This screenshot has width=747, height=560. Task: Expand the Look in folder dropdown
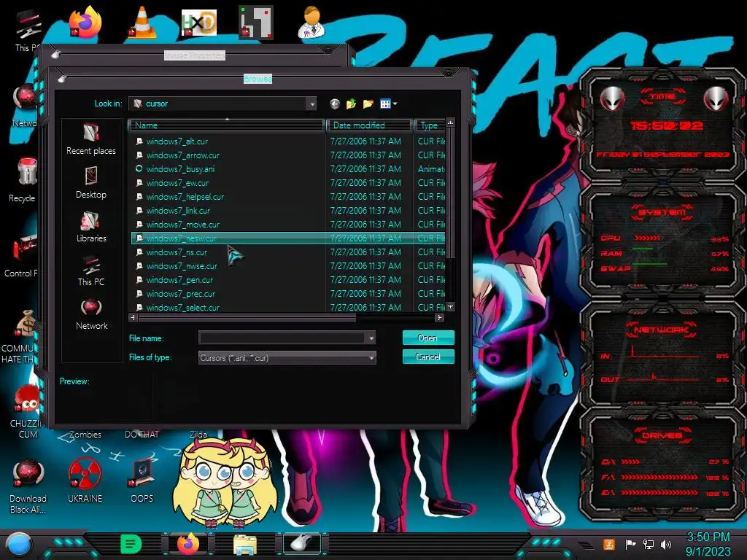pos(311,104)
